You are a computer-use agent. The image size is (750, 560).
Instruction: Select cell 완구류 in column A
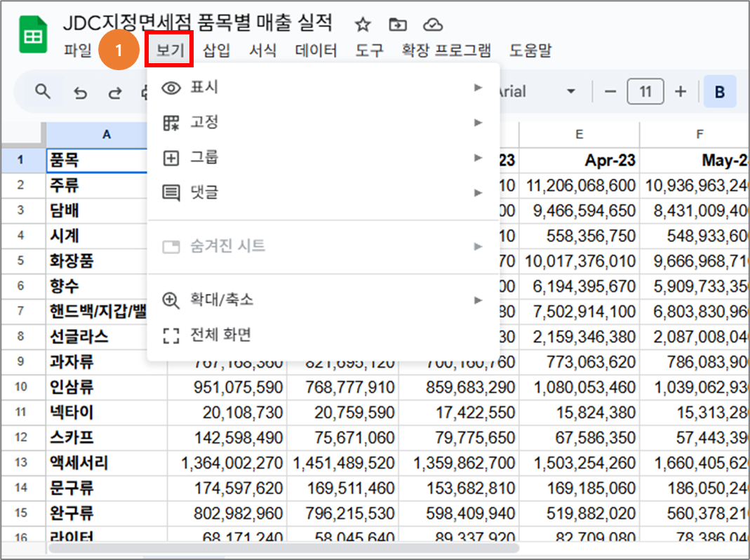107,513
